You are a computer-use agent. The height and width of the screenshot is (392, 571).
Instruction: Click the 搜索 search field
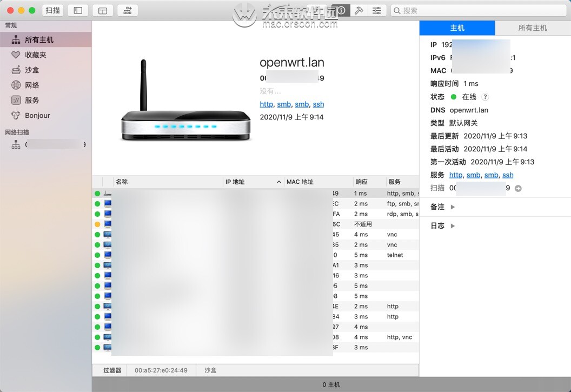[479, 11]
